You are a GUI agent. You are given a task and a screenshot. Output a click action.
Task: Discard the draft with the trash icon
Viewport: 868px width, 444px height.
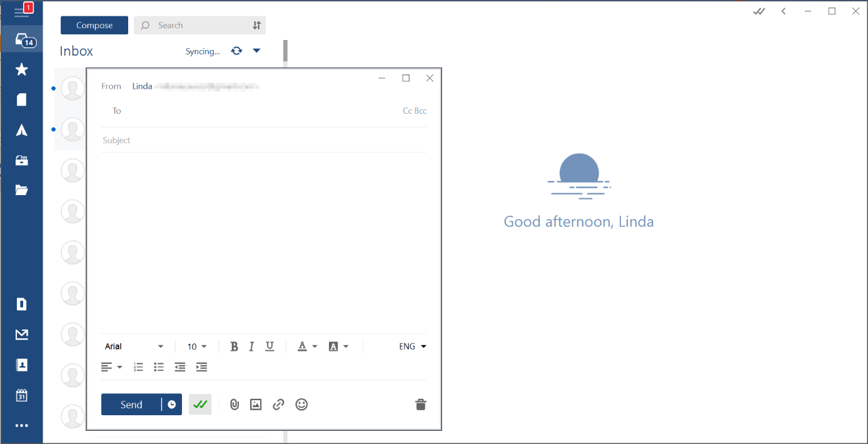click(420, 405)
